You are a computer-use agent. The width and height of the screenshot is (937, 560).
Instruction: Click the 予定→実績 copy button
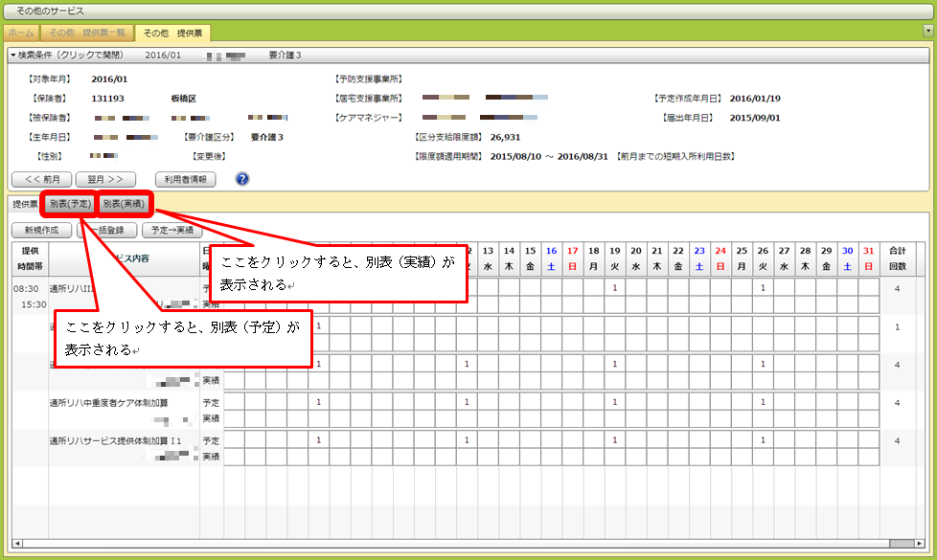tap(171, 230)
